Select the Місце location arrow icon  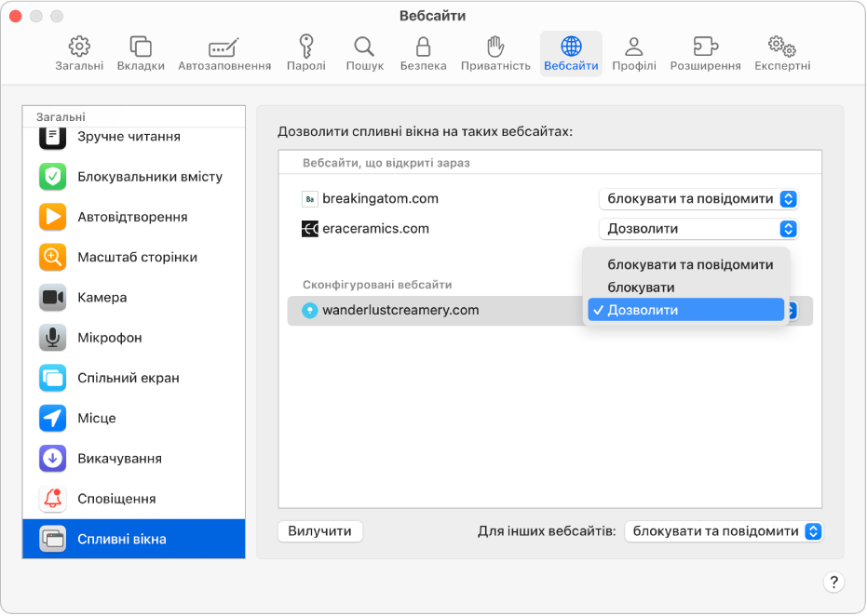point(52,418)
